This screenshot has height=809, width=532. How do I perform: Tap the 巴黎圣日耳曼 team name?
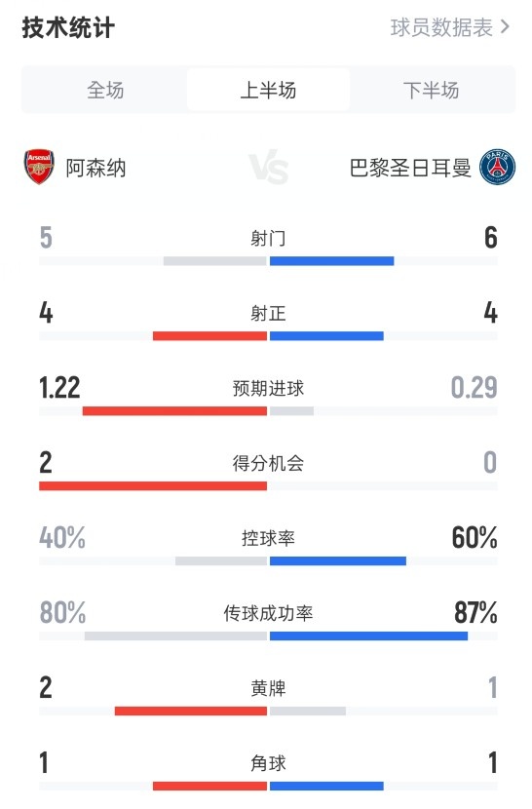point(410,169)
